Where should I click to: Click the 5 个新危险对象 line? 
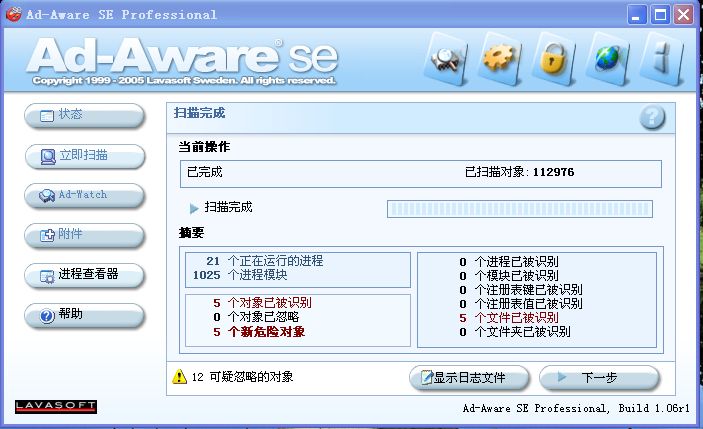click(259, 332)
